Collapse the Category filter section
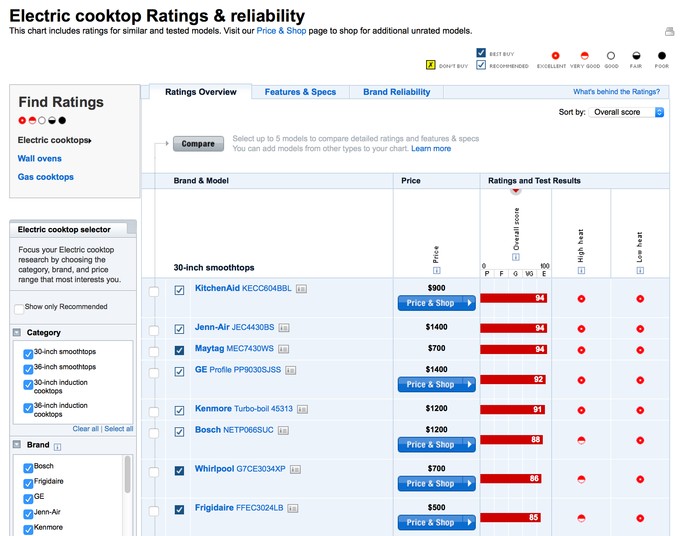The width and height of the screenshot is (680, 536). pos(17,333)
